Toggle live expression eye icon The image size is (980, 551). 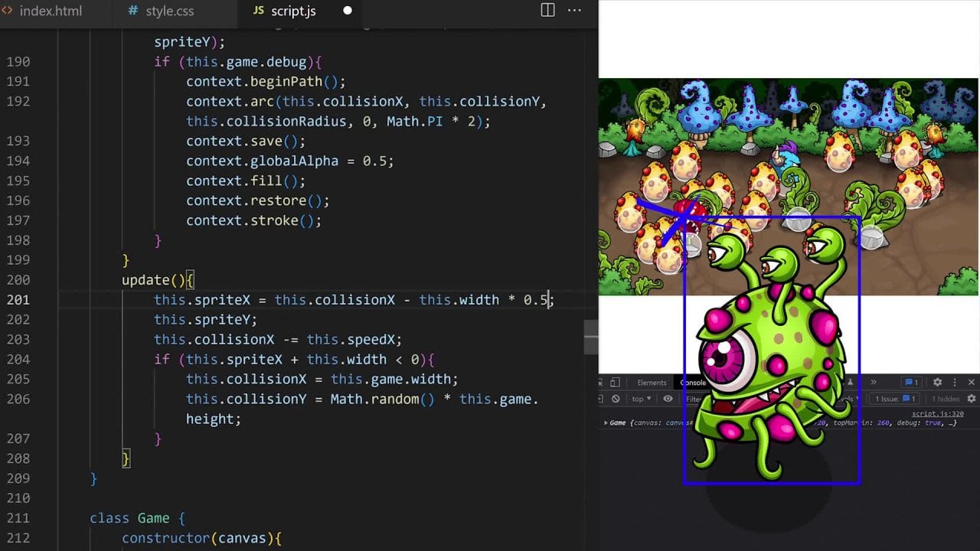coord(668,399)
